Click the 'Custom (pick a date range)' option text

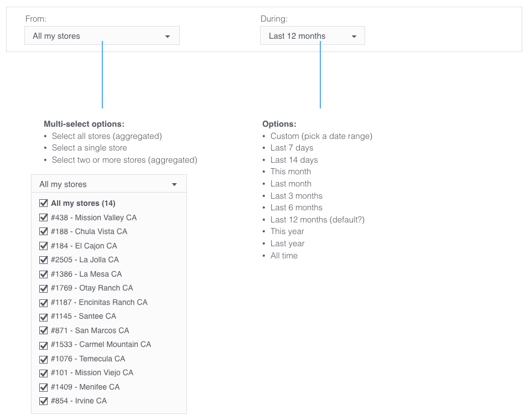point(321,136)
